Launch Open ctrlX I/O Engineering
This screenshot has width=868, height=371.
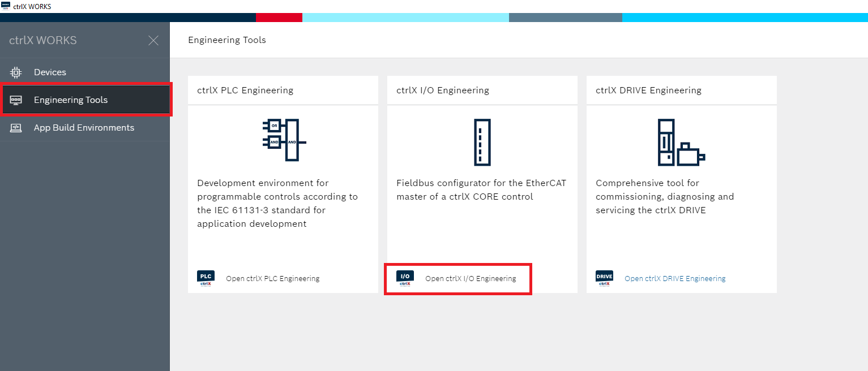coord(471,279)
